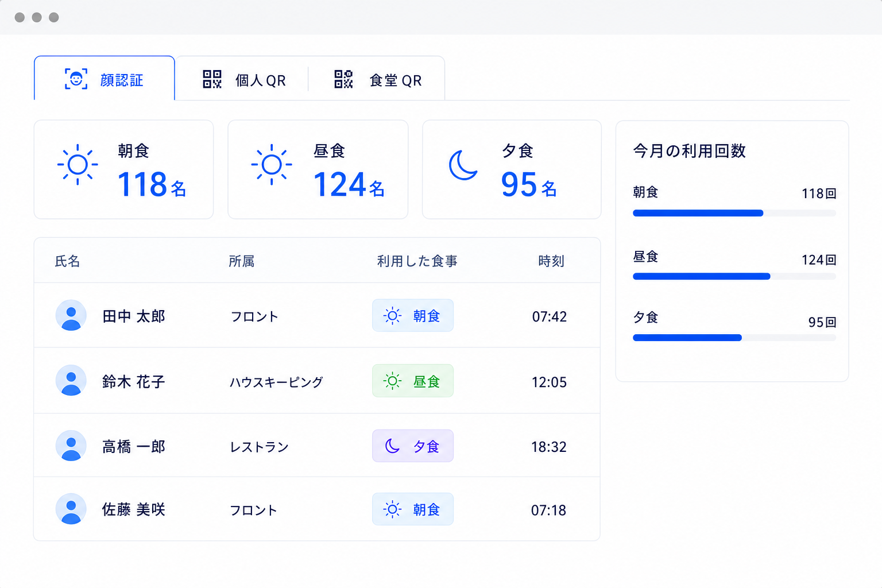
Task: Click the avatar icon of 高橋 一郎
Action: (71, 446)
